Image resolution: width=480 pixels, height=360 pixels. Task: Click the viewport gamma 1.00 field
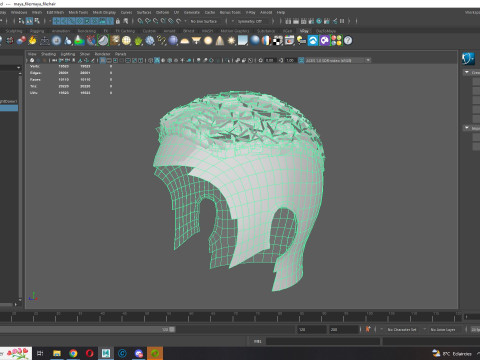click(290, 60)
